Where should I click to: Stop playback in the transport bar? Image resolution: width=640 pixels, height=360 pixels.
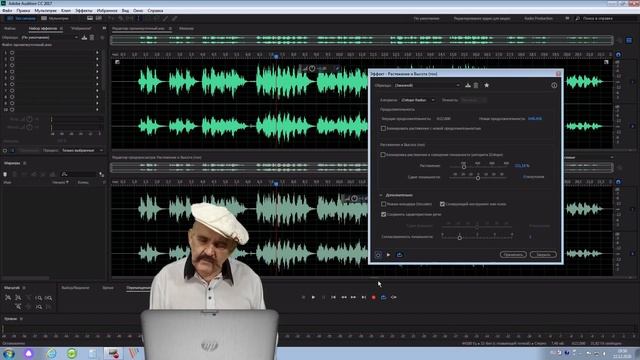coord(303,297)
